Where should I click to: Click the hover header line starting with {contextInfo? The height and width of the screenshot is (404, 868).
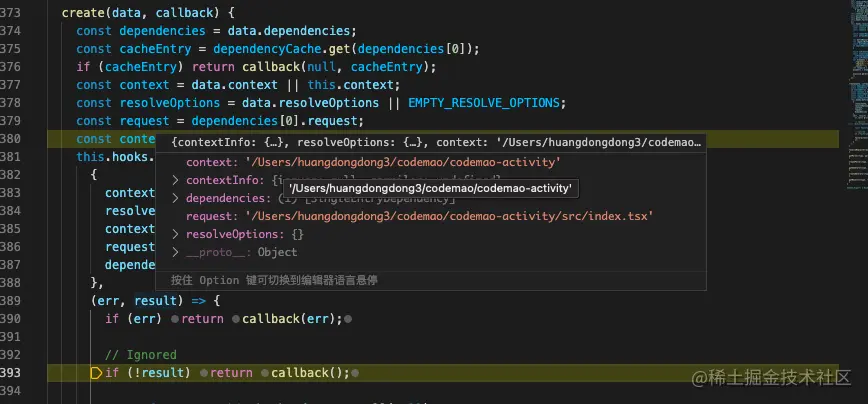437,143
